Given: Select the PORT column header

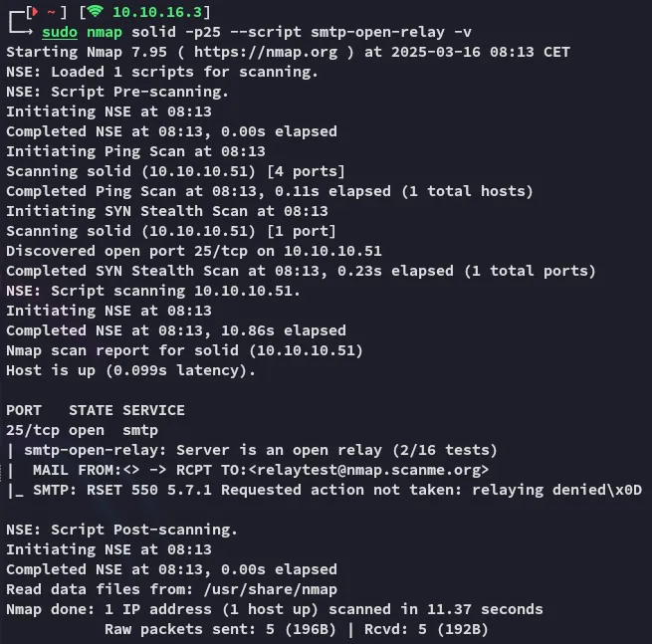Looking at the screenshot, I should [x=24, y=410].
